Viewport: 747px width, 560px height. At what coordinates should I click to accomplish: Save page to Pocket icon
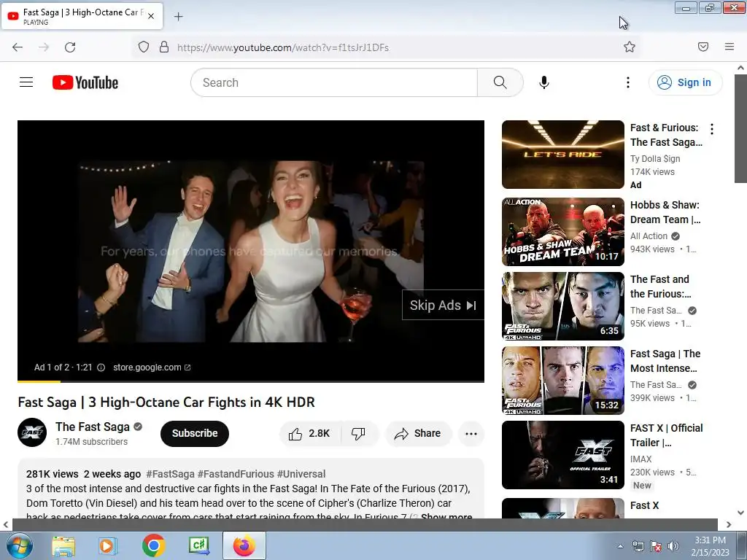(703, 47)
